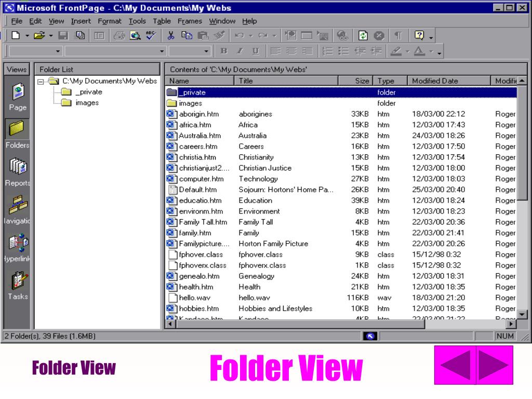Click the Copy toolbar icon
This screenshot has width=532, height=399.
187,35
